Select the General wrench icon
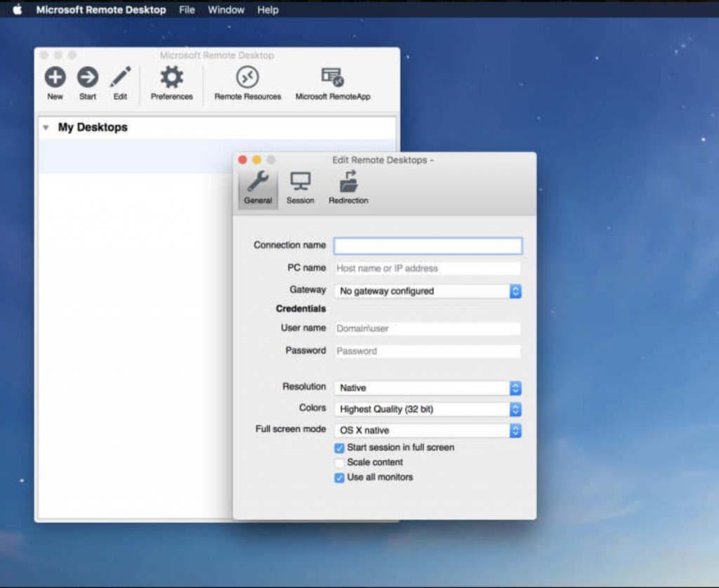The image size is (719, 588). 258,183
